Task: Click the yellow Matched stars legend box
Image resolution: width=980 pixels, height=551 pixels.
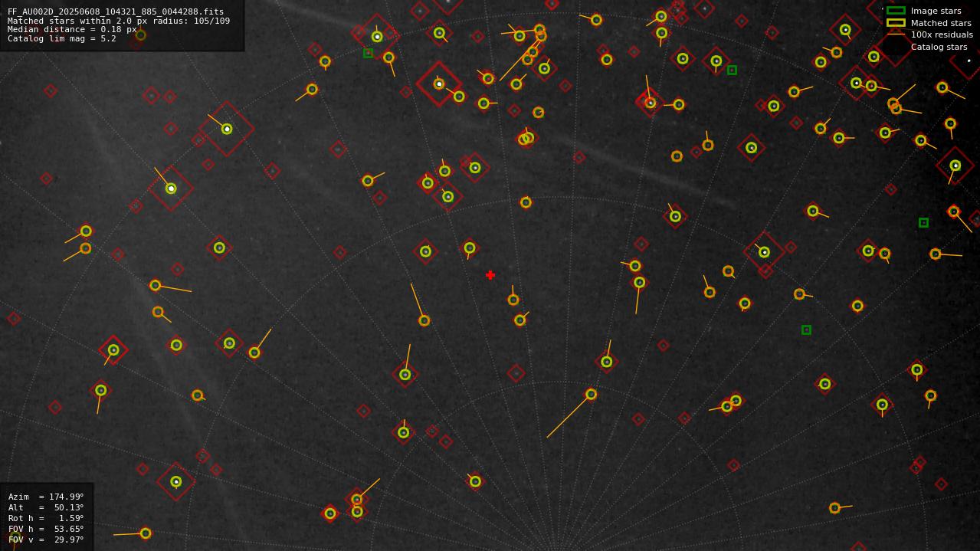Action: pos(896,23)
